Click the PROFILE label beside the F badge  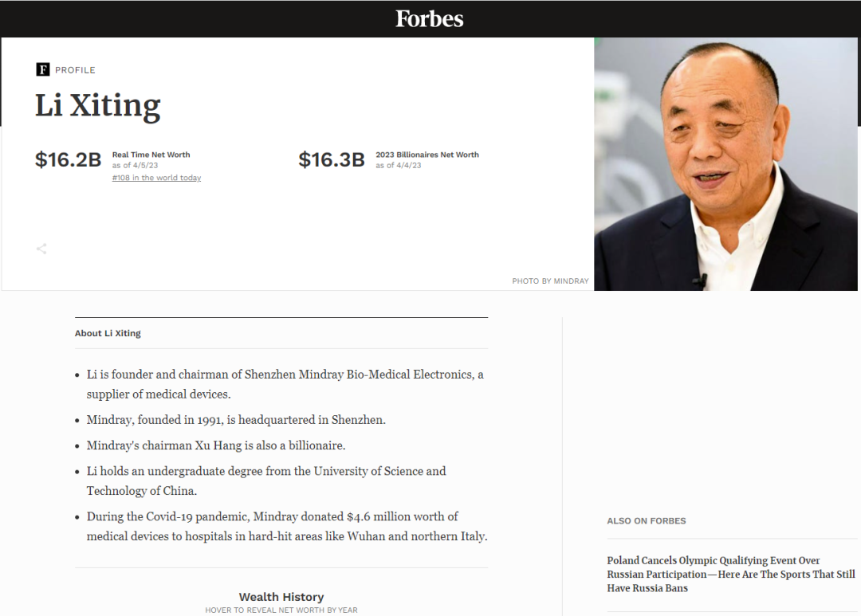[75, 70]
